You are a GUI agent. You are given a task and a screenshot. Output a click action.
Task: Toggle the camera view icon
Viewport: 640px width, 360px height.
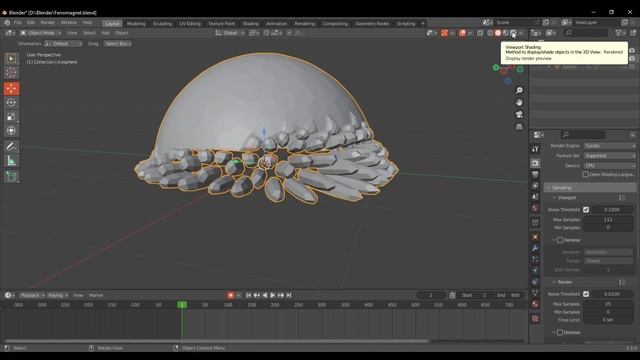[519, 115]
